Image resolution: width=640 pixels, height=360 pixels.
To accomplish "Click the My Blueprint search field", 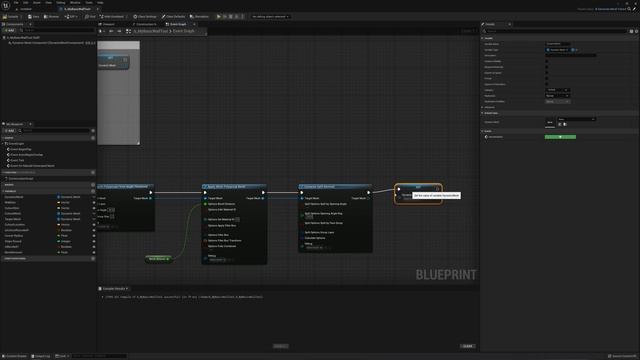I will [x=55, y=131].
